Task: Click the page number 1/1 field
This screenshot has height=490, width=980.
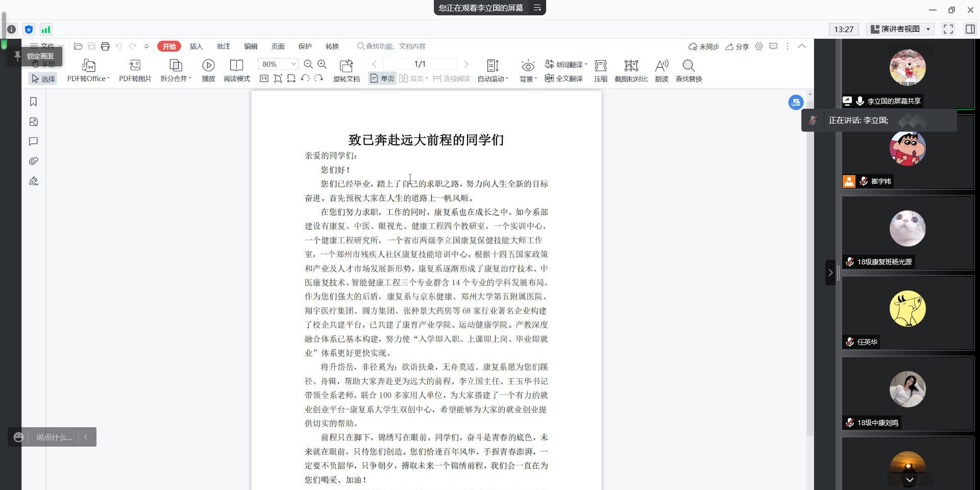Action: [x=420, y=64]
